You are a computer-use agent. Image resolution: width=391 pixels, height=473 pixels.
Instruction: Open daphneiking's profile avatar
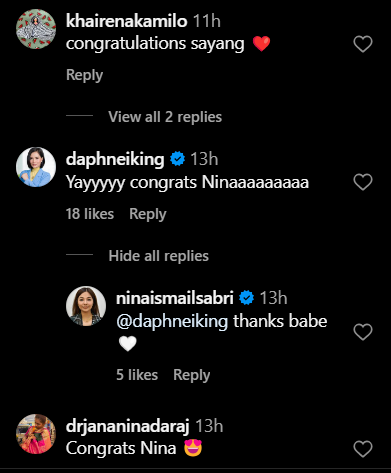tap(36, 167)
